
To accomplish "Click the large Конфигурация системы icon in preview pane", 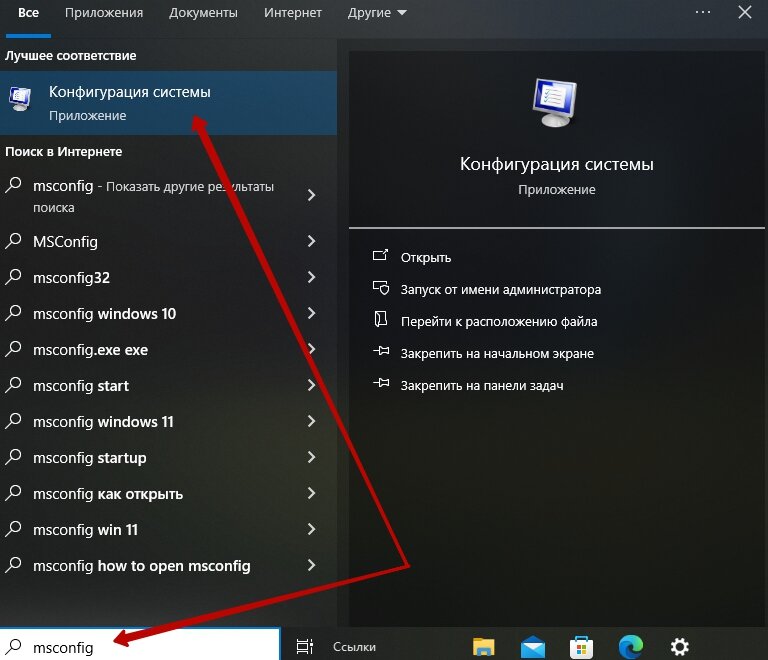I will [555, 103].
